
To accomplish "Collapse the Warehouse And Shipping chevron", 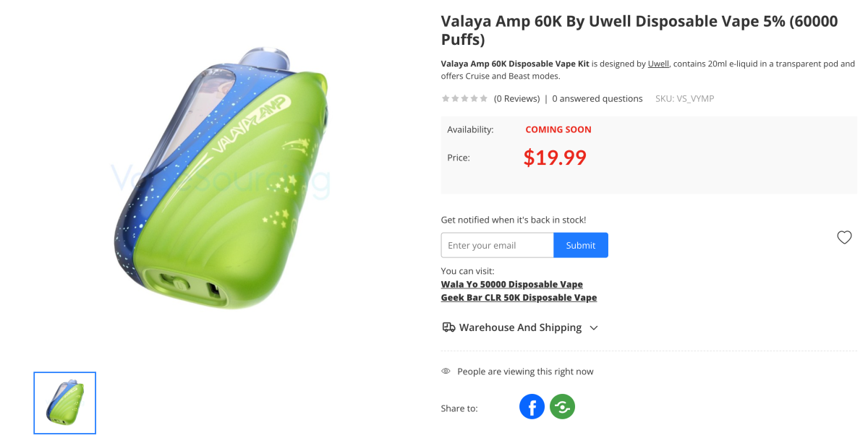I will point(594,327).
